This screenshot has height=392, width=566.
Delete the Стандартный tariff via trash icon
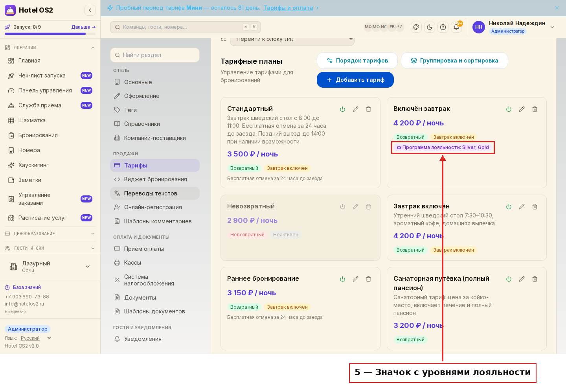[368, 109]
